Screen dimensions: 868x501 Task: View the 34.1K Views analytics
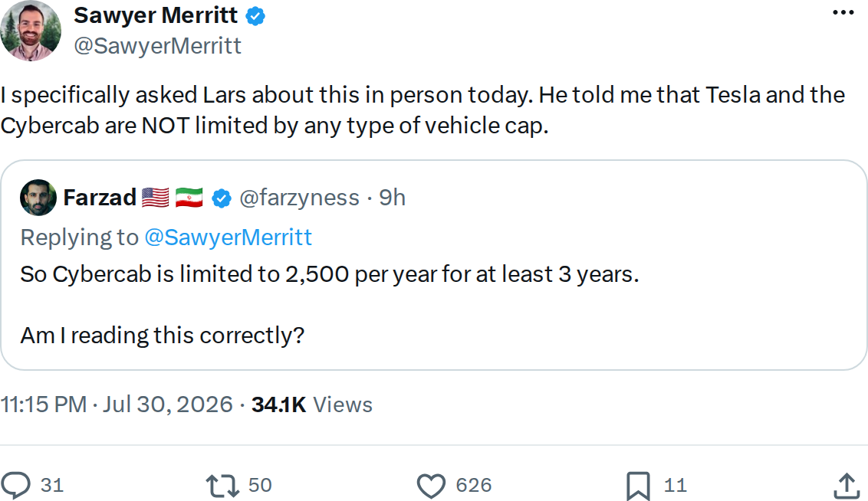(311, 404)
